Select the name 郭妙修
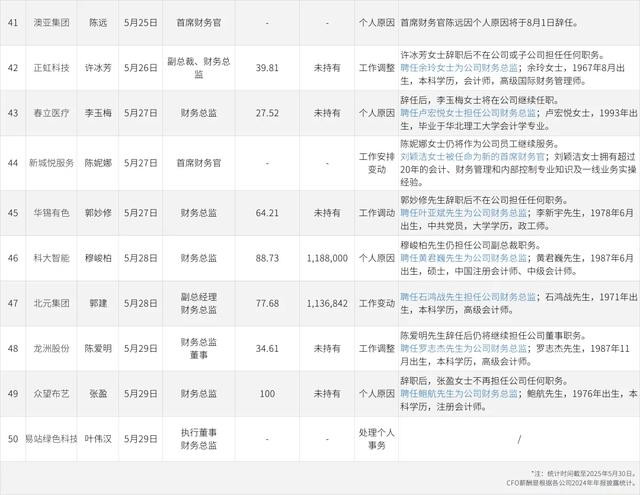640x495 pixels. [98, 213]
